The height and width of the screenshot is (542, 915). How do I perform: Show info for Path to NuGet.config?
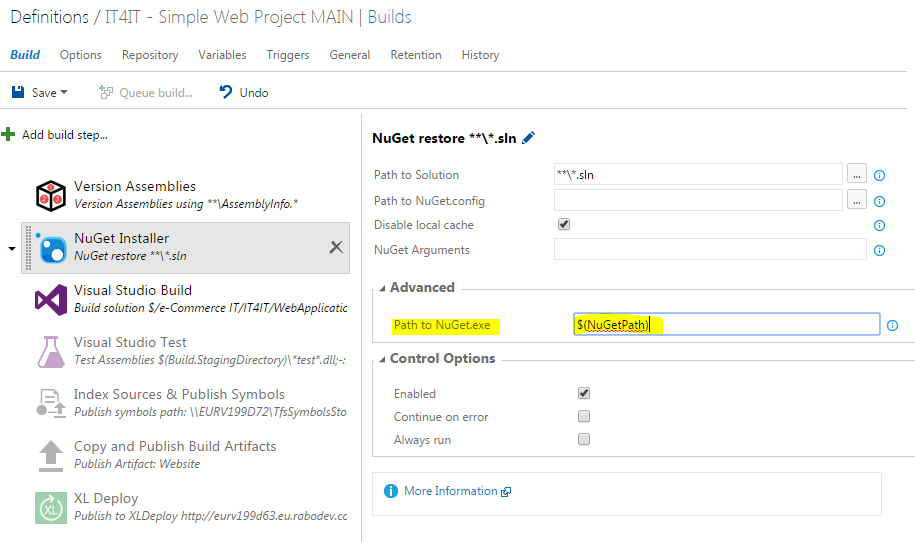click(x=879, y=201)
